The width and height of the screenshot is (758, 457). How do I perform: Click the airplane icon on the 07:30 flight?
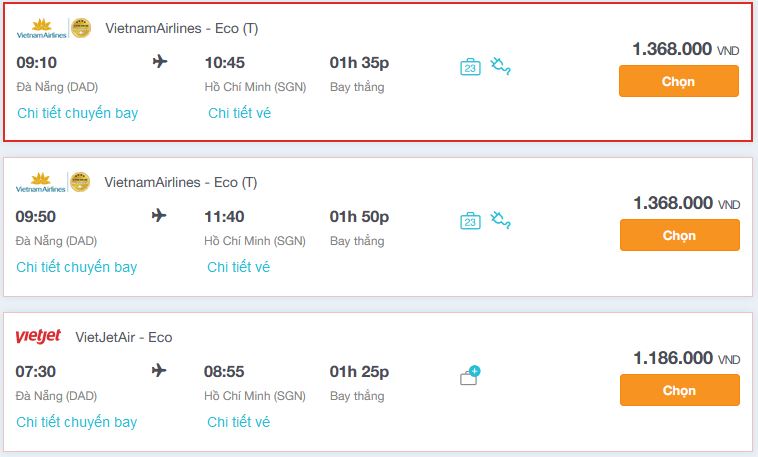tap(159, 371)
